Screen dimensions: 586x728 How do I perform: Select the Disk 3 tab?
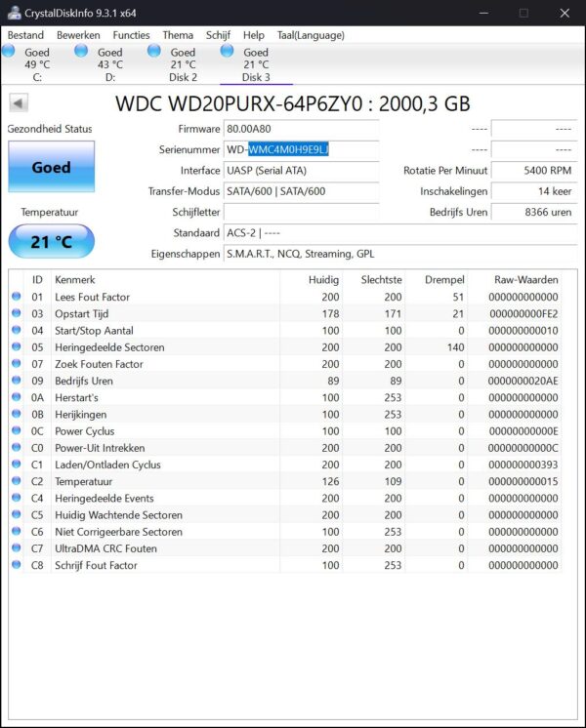pyautogui.click(x=256, y=64)
